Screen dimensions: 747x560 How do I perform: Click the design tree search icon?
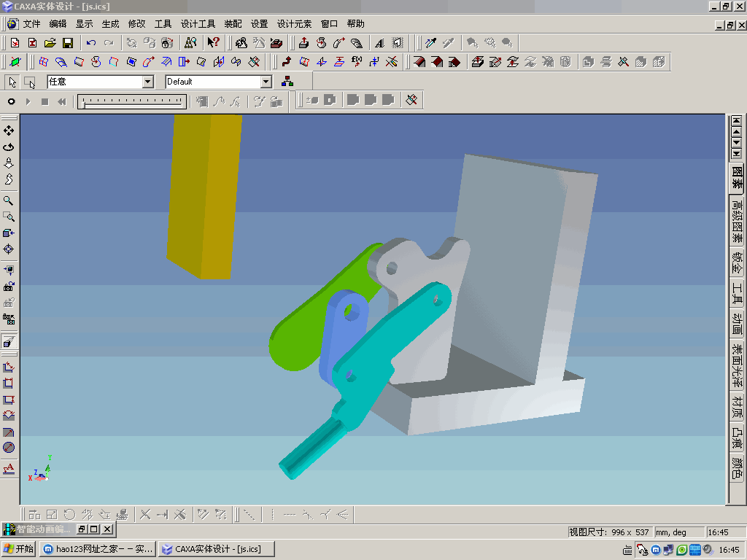[190, 43]
